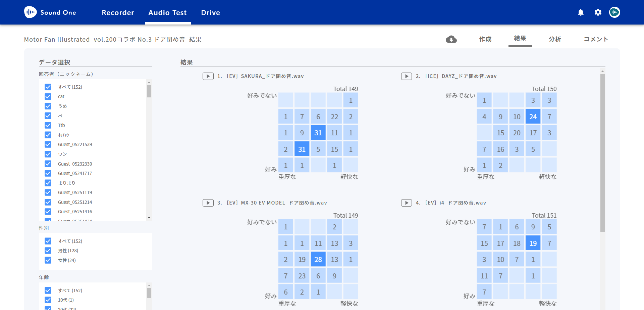
Task: Go to the 作成 tab
Action: pos(485,39)
